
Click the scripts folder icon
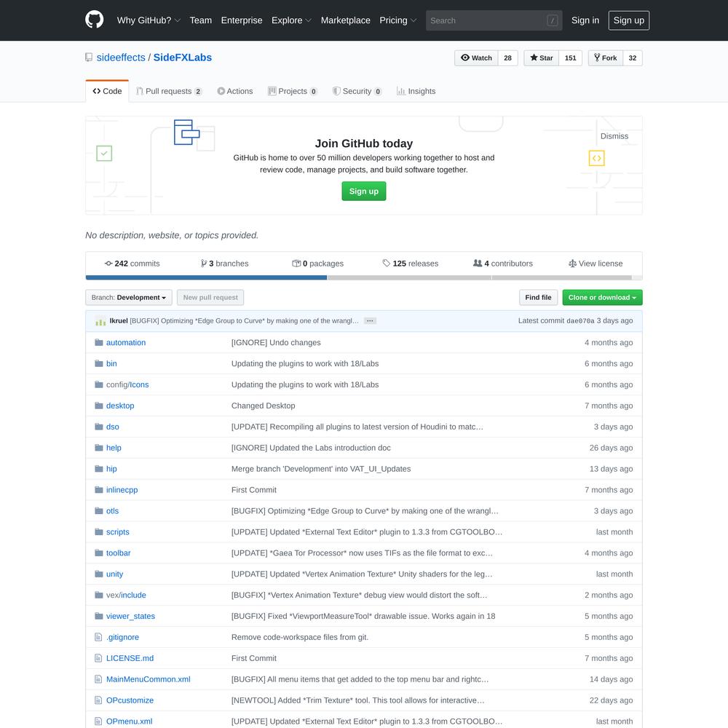pyautogui.click(x=99, y=532)
